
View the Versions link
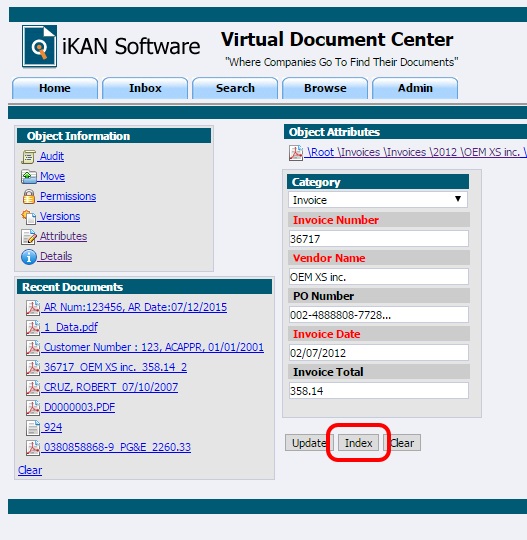coord(60,216)
